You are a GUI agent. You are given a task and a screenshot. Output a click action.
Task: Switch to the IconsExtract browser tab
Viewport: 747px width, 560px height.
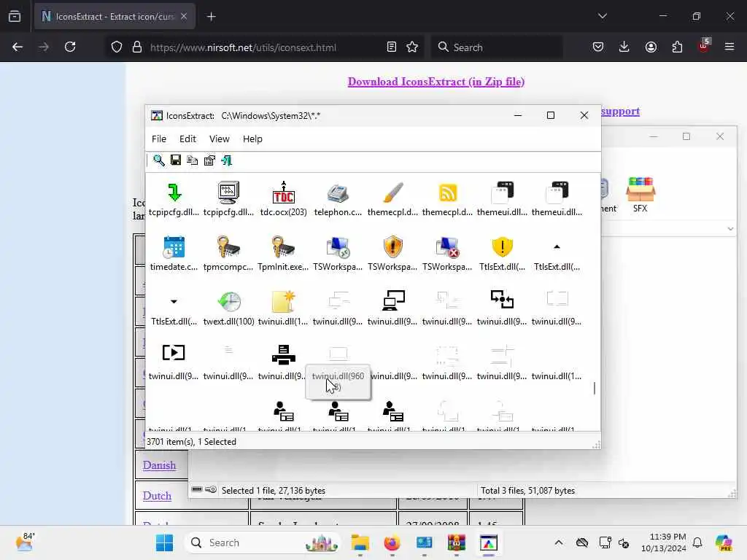pyautogui.click(x=115, y=17)
